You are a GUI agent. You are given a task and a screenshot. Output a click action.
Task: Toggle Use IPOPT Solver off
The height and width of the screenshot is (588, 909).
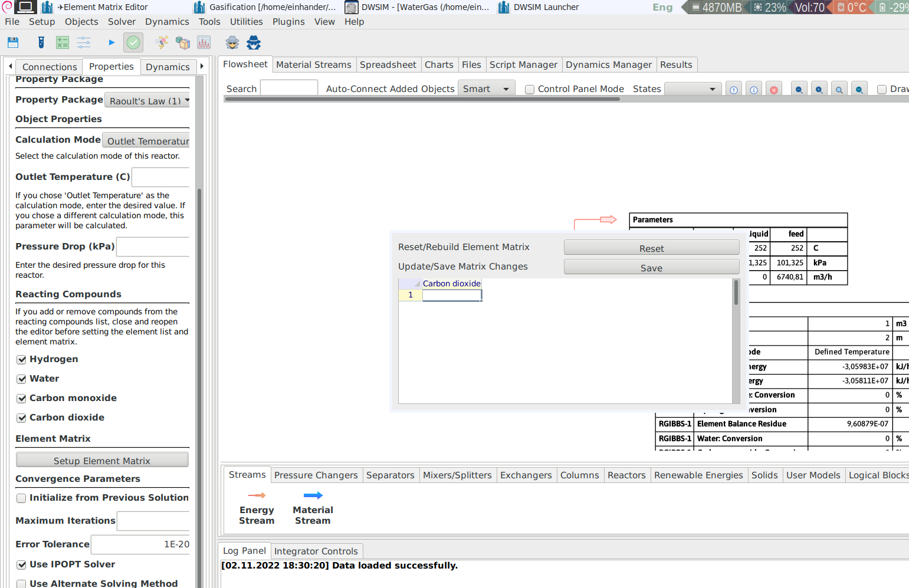click(21, 564)
